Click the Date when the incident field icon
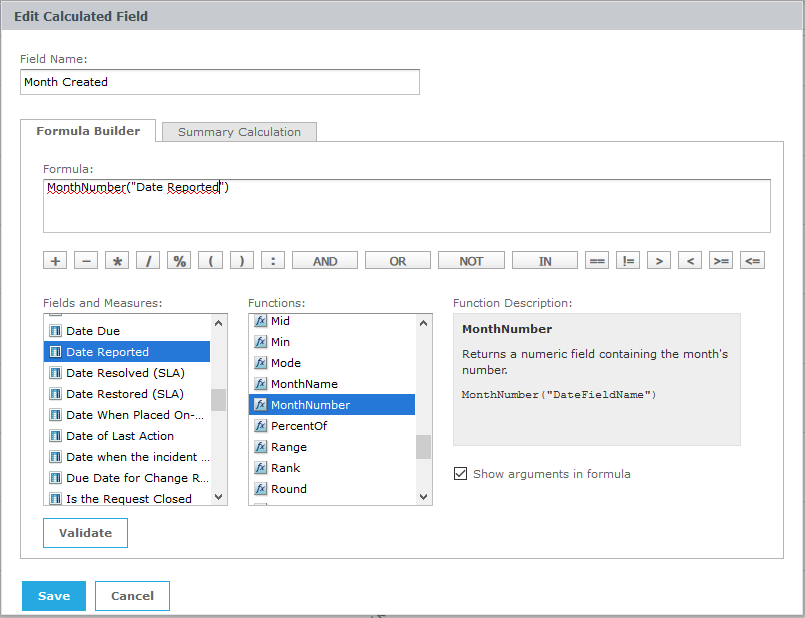This screenshot has height=618, width=805. click(55, 457)
